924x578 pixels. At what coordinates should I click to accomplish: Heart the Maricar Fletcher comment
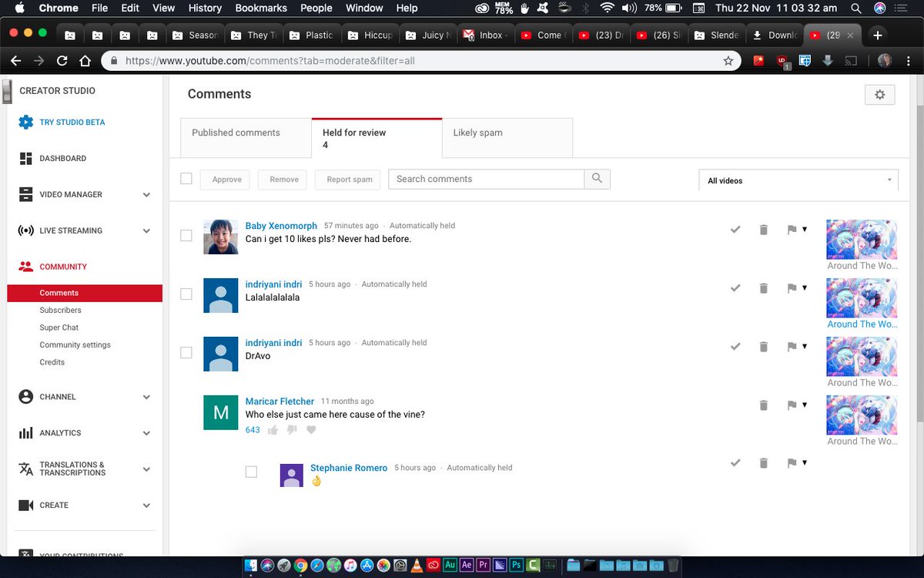coord(311,430)
